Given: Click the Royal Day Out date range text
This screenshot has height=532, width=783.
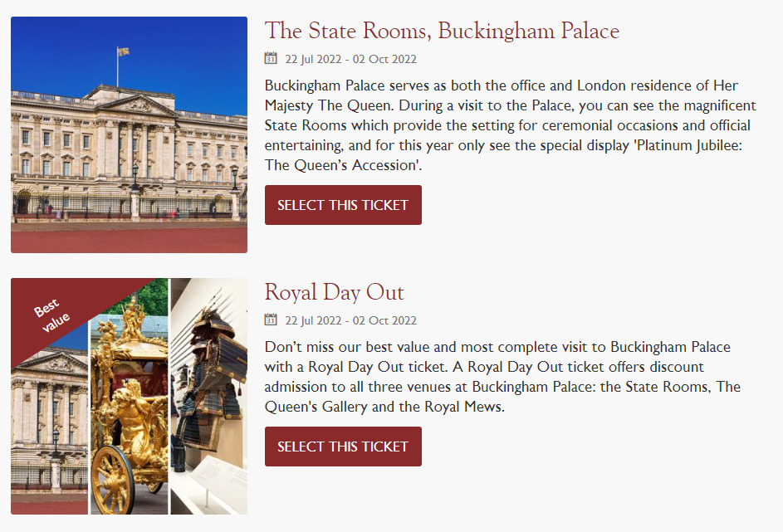Looking at the screenshot, I should pyautogui.click(x=350, y=320).
